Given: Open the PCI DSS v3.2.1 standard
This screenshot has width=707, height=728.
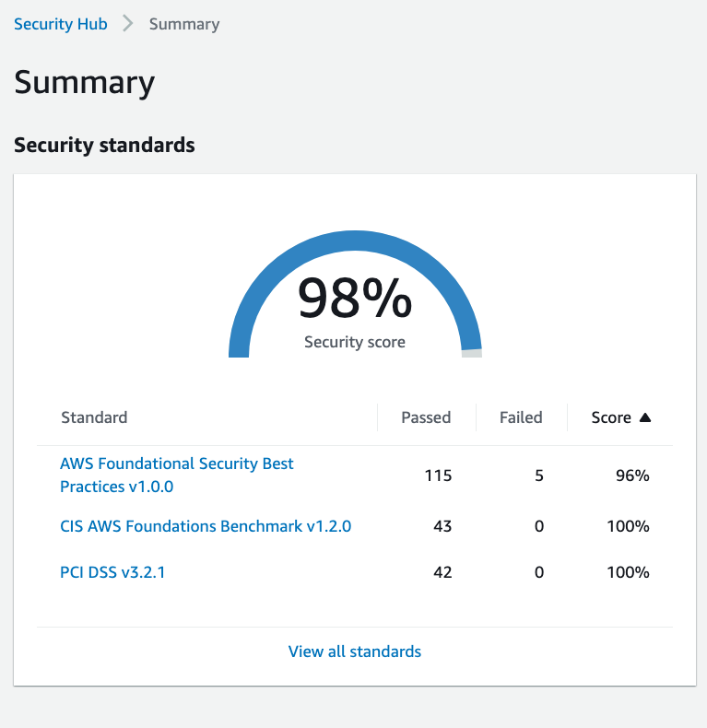Looking at the screenshot, I should pyautogui.click(x=112, y=572).
